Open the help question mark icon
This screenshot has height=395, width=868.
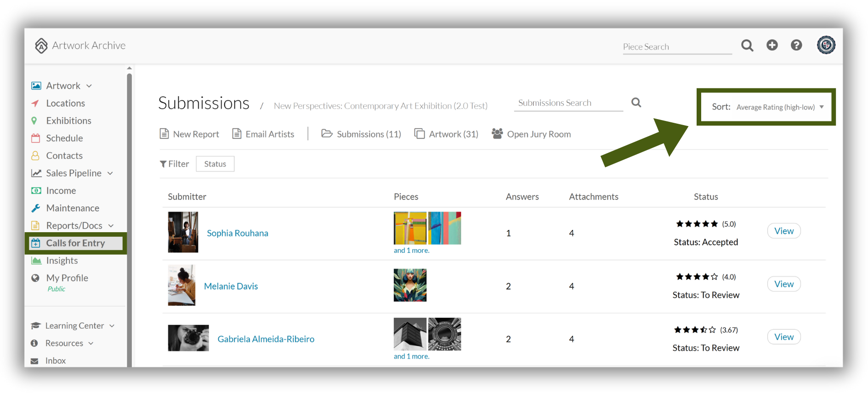point(796,45)
